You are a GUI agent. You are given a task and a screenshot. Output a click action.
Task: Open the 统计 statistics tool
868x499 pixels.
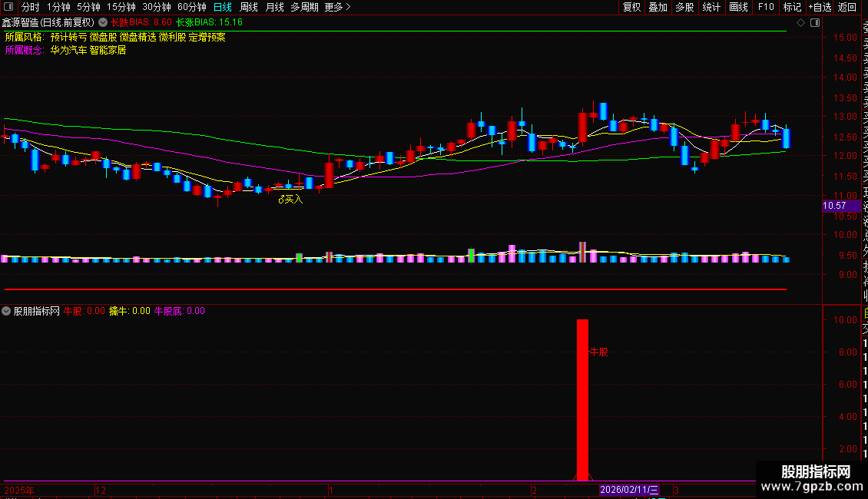[711, 7]
